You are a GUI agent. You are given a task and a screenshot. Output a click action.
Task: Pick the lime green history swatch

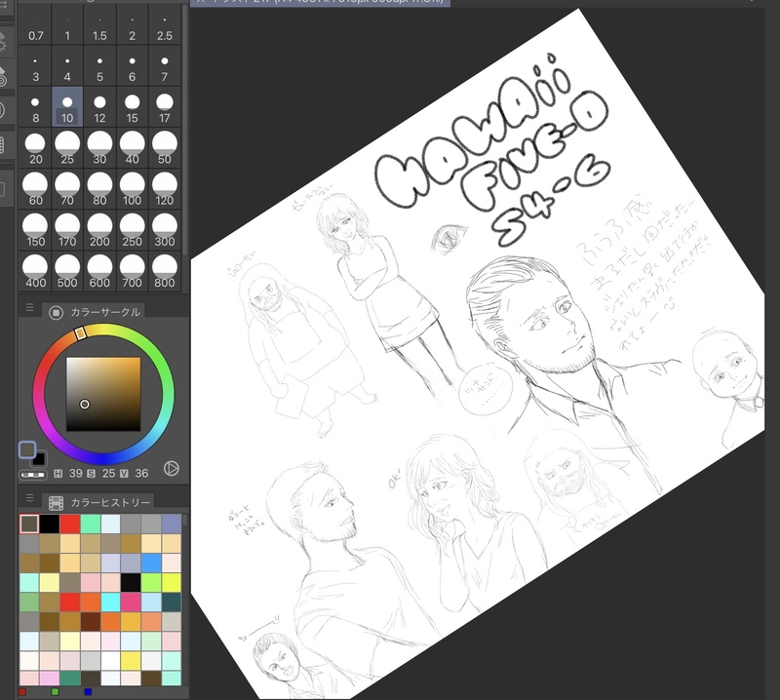(151, 582)
